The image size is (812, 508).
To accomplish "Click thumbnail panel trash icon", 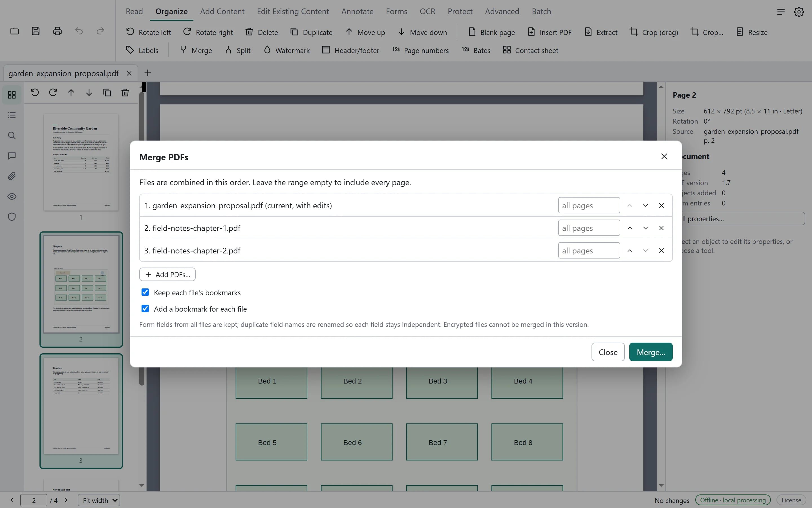I will (125, 92).
